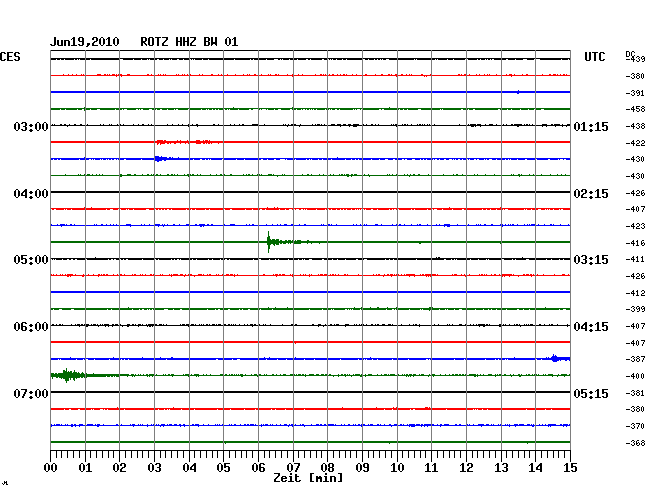Click the 05:15 UTC time label
Screen dimensions: 650x494
pos(591,393)
